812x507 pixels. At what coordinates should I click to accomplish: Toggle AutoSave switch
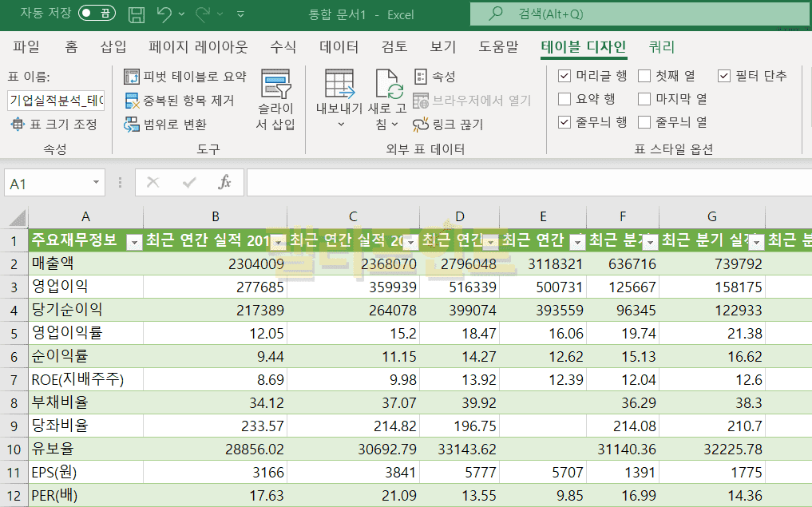(97, 14)
